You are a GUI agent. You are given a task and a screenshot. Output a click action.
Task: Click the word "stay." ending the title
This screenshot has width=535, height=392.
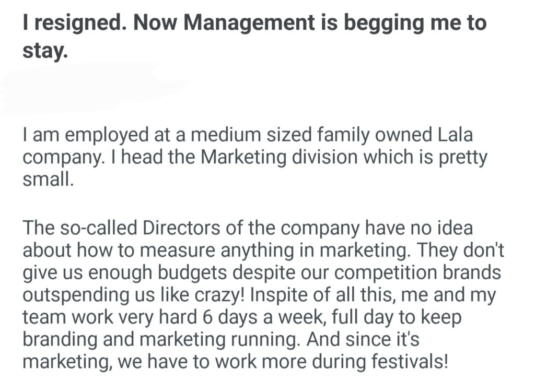click(x=45, y=52)
